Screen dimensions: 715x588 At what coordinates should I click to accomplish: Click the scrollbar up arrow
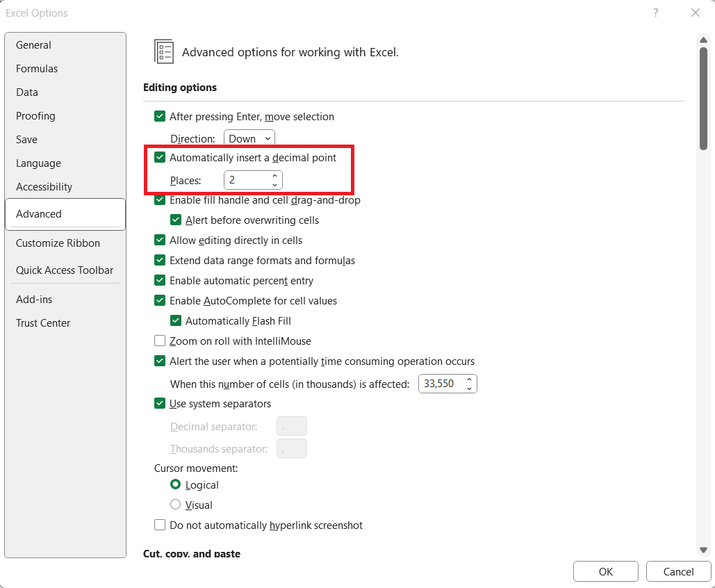tap(704, 40)
